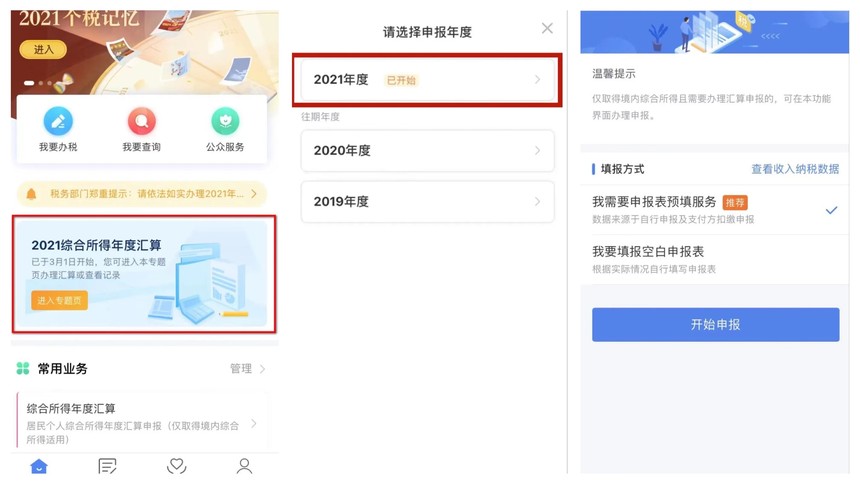Click the 开始申报 button
This screenshot has height=484, width=860.
click(715, 325)
